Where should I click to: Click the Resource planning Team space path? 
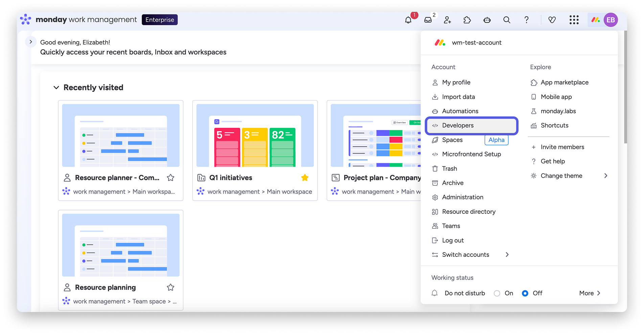pos(125,301)
